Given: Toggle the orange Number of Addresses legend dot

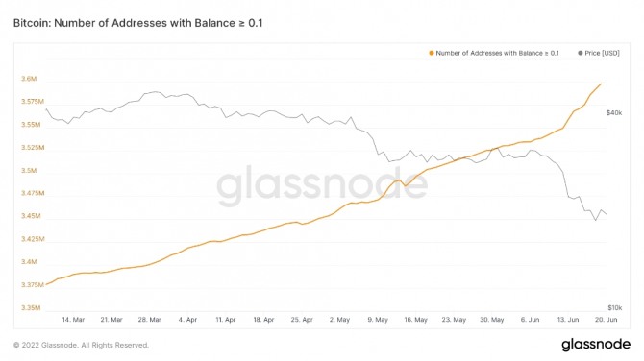Looking at the screenshot, I should [432, 54].
